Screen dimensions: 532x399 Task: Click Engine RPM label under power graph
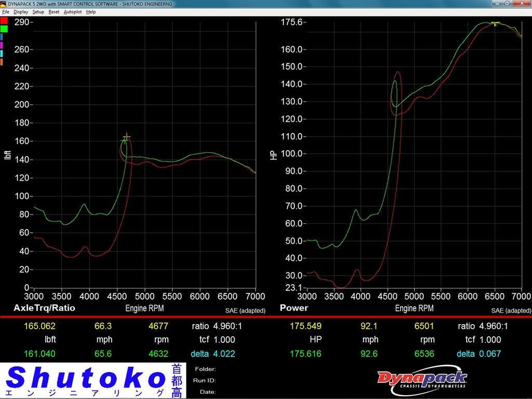pos(414,309)
